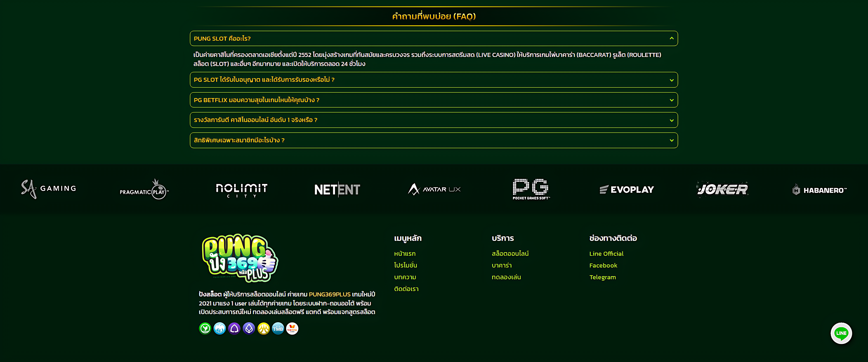
Task: Click the Habanero provider logo
Action: [x=819, y=190]
